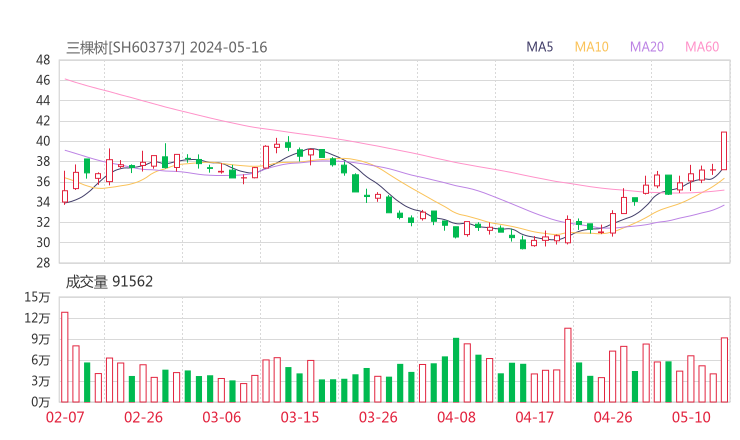Click the 0万 volume axis label
The width and height of the screenshot is (740, 440).
pos(41,402)
